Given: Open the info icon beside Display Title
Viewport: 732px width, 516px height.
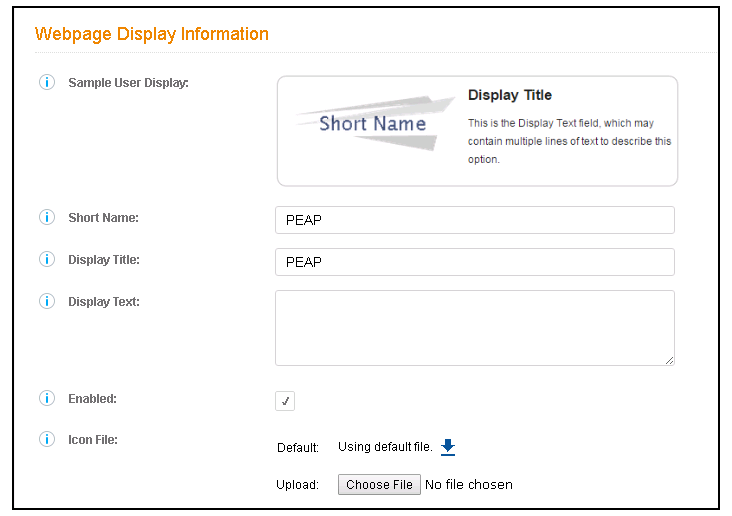Looking at the screenshot, I should [47, 259].
